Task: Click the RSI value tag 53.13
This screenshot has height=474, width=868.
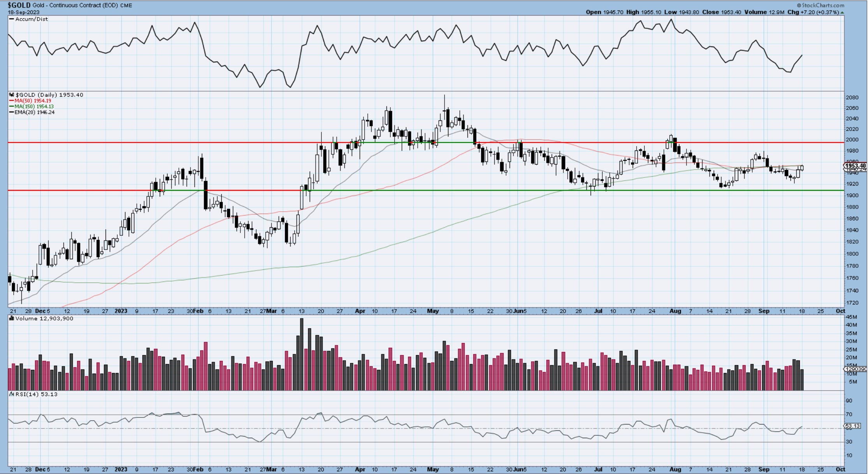Action: click(x=852, y=426)
